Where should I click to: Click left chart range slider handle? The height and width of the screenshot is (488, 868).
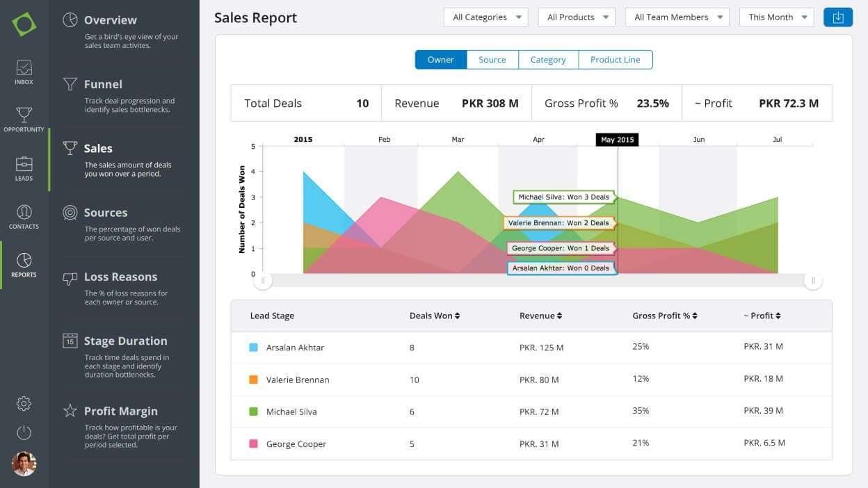point(262,281)
